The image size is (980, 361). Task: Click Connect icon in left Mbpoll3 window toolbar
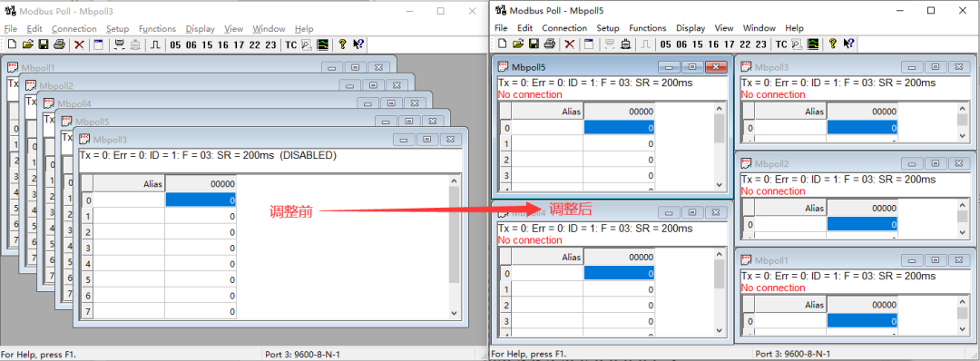coord(120,44)
